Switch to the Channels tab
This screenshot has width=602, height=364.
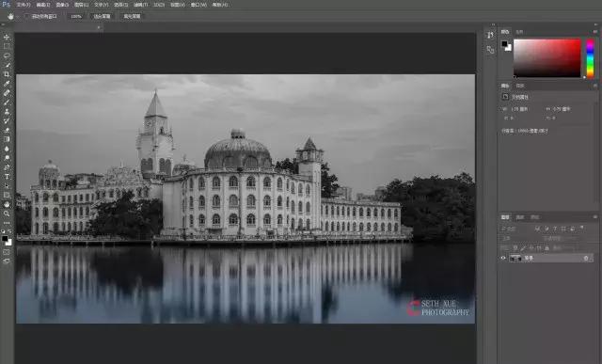click(520, 217)
